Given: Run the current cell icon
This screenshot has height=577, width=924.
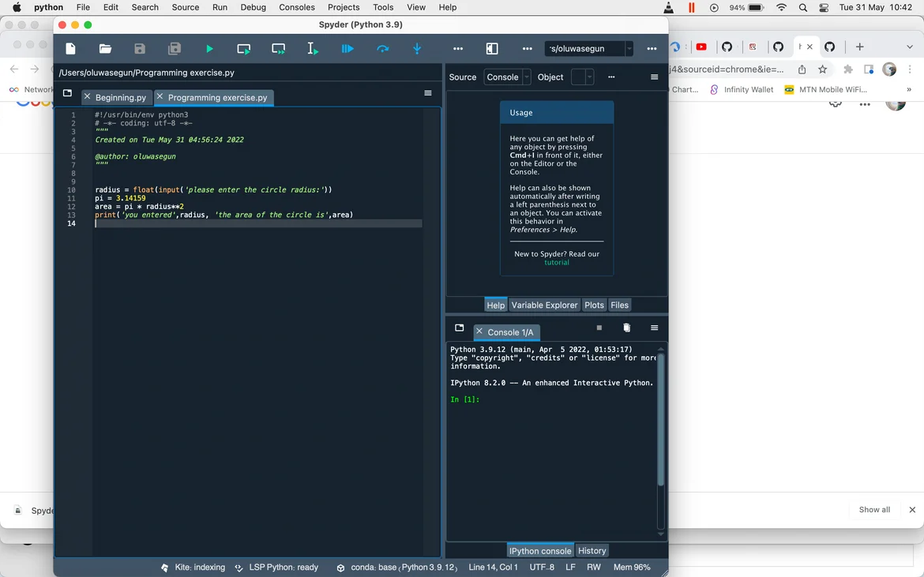Looking at the screenshot, I should [244, 49].
